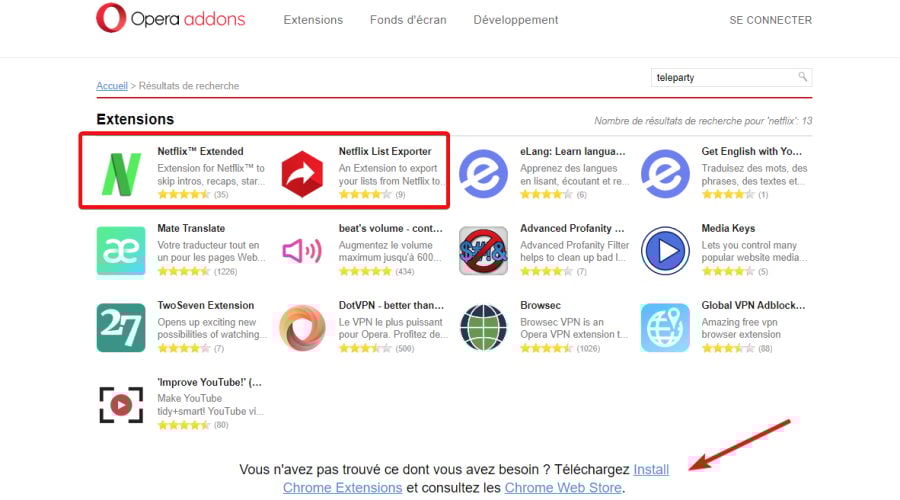The width and height of the screenshot is (900, 500).
Task: Open the Développement menu item
Action: [x=515, y=20]
